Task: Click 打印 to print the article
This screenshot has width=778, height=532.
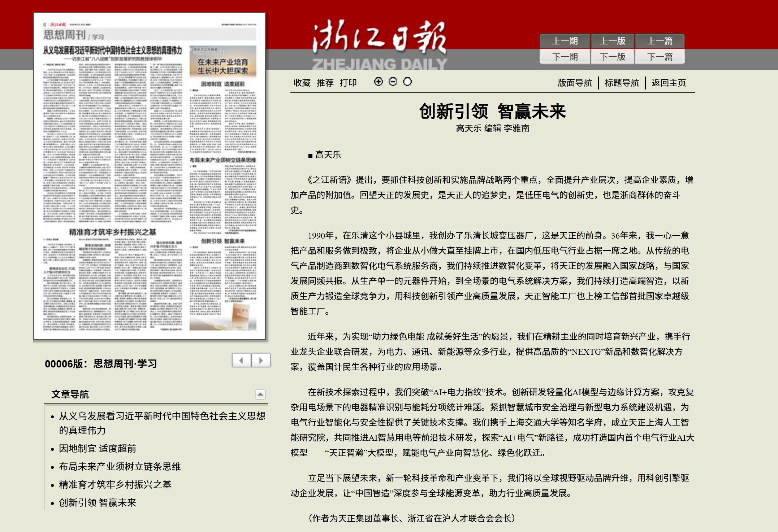Action: coord(348,83)
